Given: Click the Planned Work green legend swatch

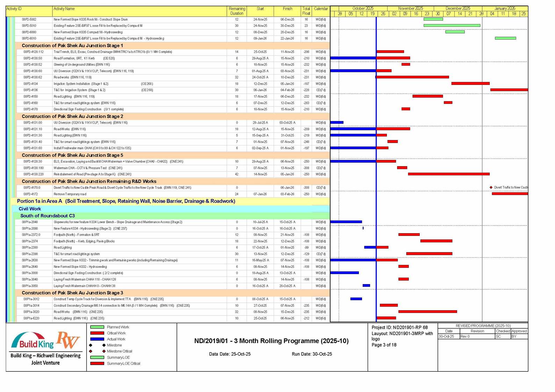Looking at the screenshot, I should 97,327.
